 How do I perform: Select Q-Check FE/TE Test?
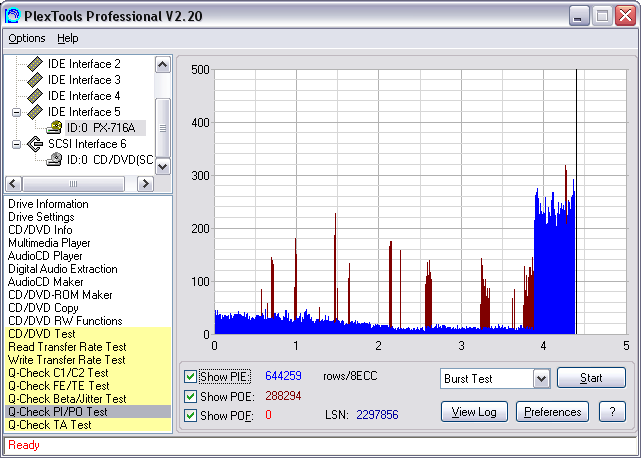click(x=88, y=386)
